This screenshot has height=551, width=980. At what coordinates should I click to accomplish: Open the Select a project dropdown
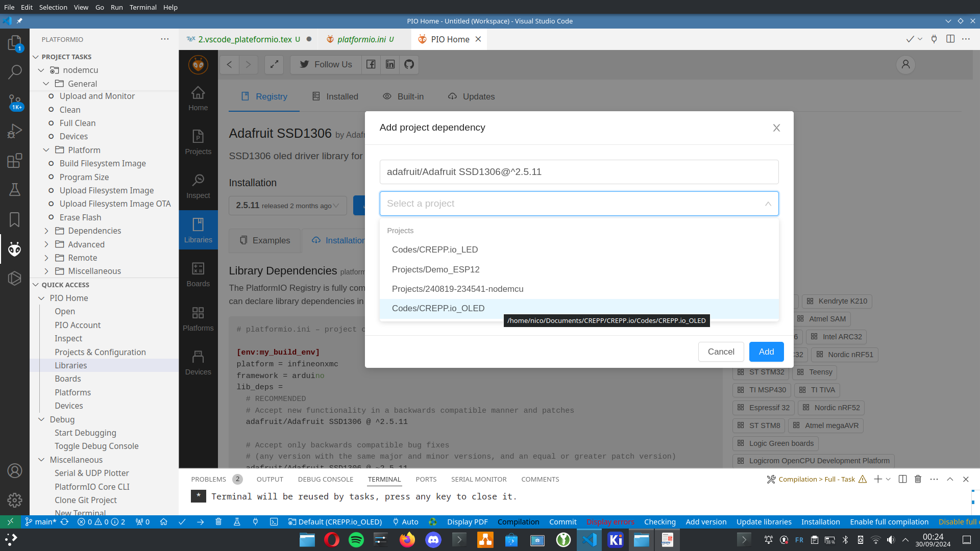tap(579, 204)
